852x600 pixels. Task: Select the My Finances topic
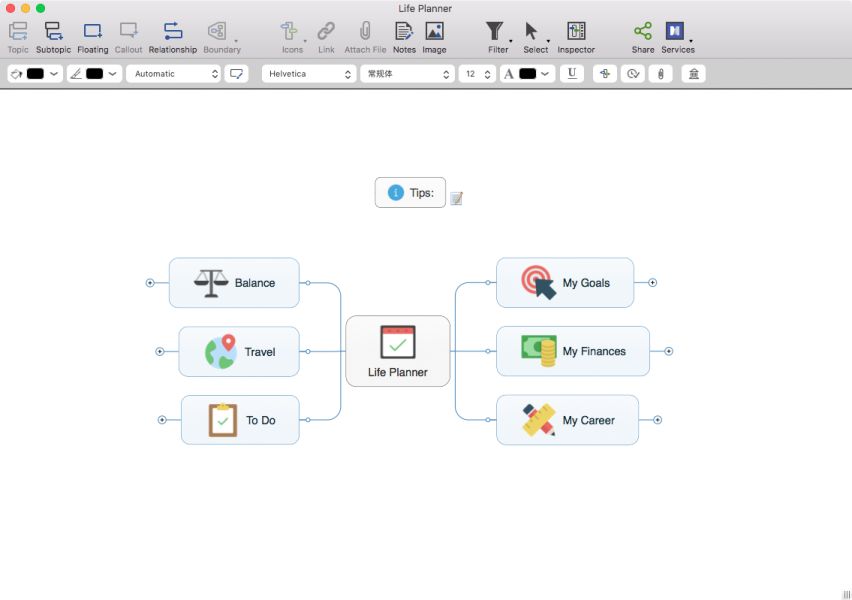point(573,351)
